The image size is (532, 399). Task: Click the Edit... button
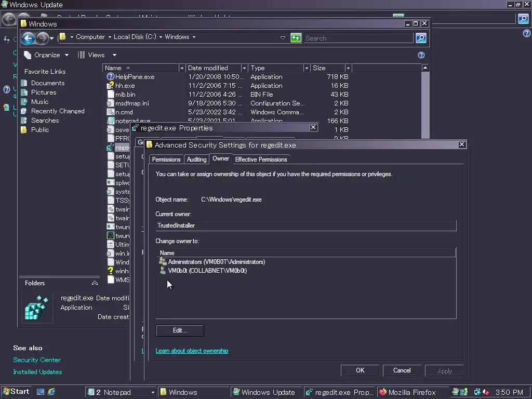click(x=180, y=330)
